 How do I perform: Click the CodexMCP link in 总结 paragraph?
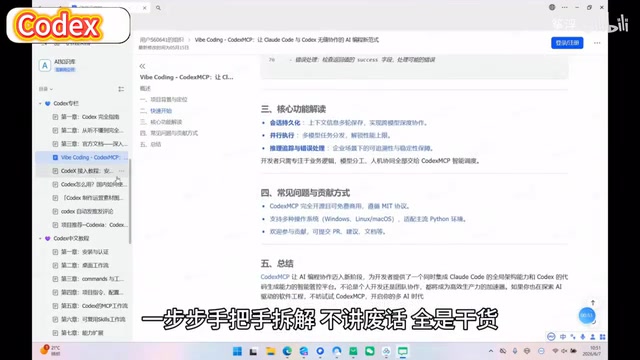click(x=275, y=277)
